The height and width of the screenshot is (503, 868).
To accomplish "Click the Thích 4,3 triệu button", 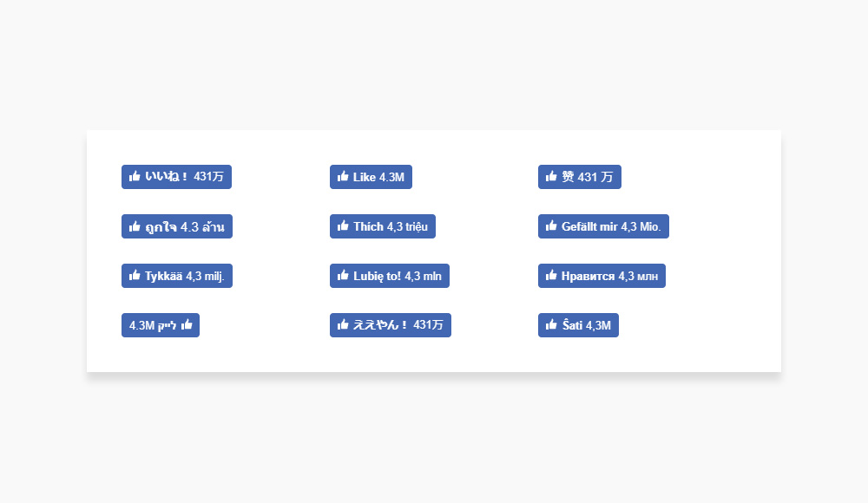I will [383, 226].
